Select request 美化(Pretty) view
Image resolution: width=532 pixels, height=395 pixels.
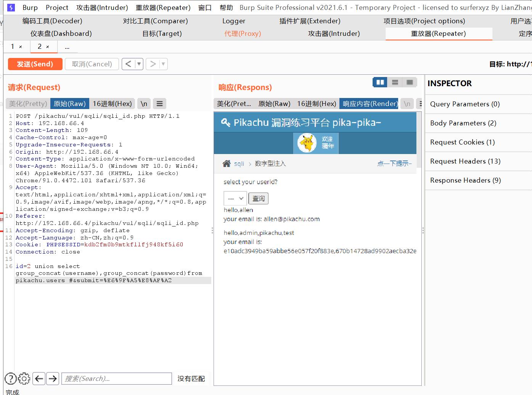(x=28, y=104)
